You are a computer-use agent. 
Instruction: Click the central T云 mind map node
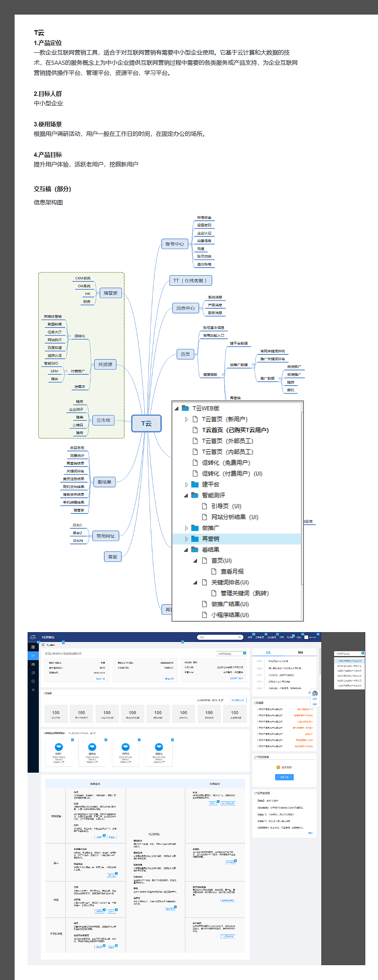point(146,423)
